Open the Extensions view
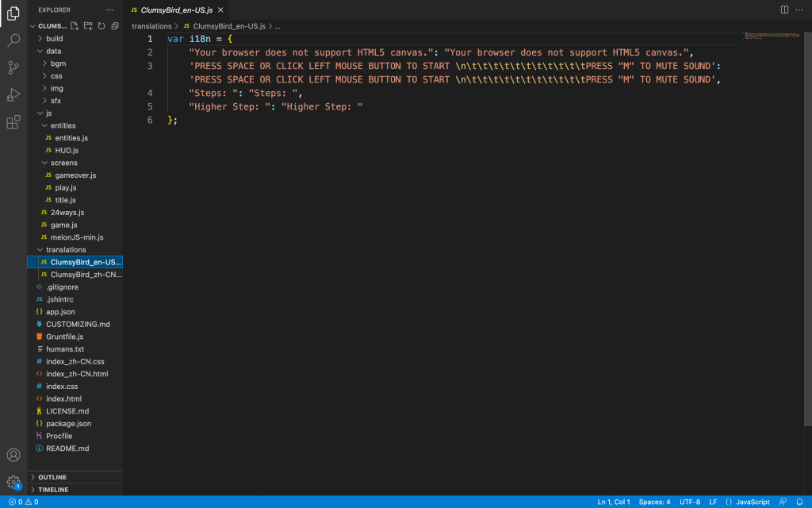 13,122
